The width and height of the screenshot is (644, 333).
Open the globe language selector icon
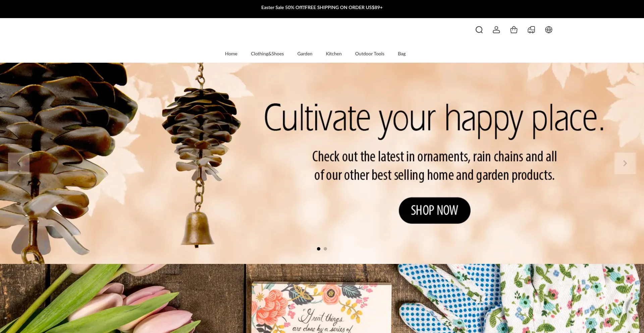549,30
